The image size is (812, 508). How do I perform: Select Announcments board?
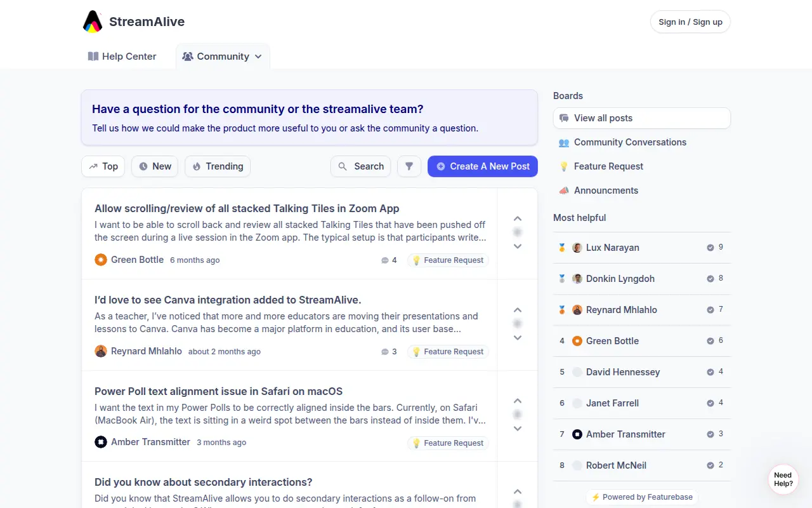pyautogui.click(x=642, y=190)
